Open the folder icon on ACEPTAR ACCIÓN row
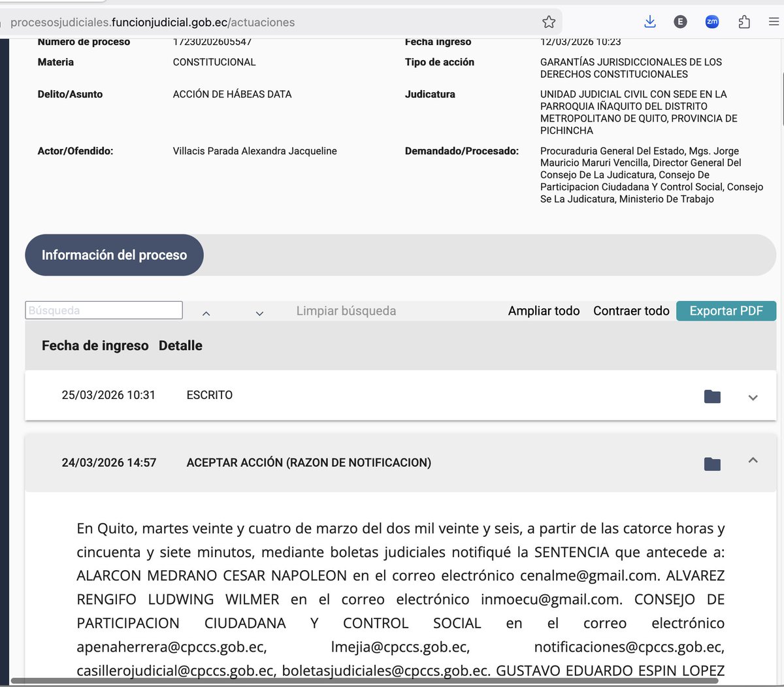This screenshot has height=687, width=784. click(x=712, y=464)
